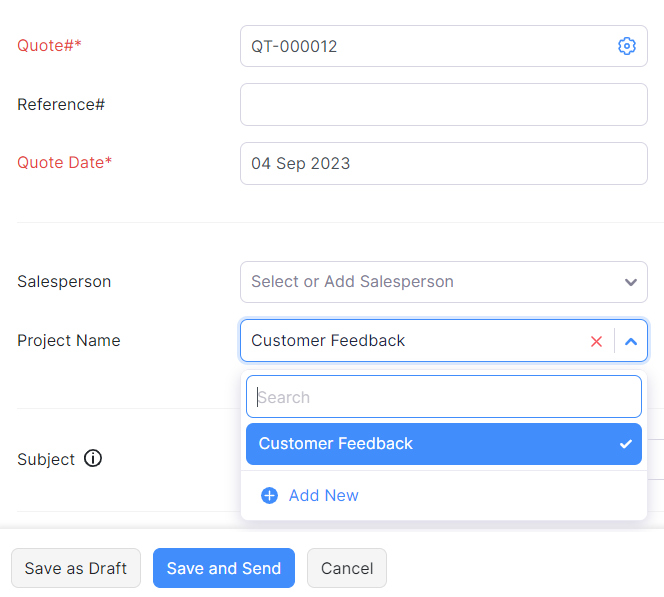This screenshot has height=597, width=664.
Task: Click the Save and Send button
Action: [224, 568]
